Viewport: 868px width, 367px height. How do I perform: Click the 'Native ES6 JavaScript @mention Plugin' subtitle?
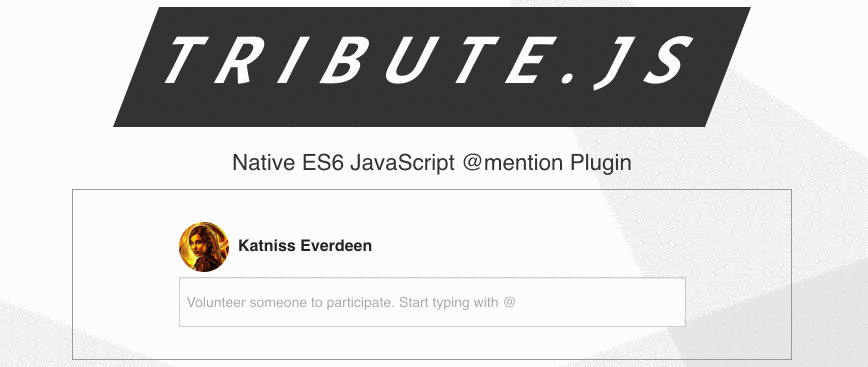(x=432, y=163)
